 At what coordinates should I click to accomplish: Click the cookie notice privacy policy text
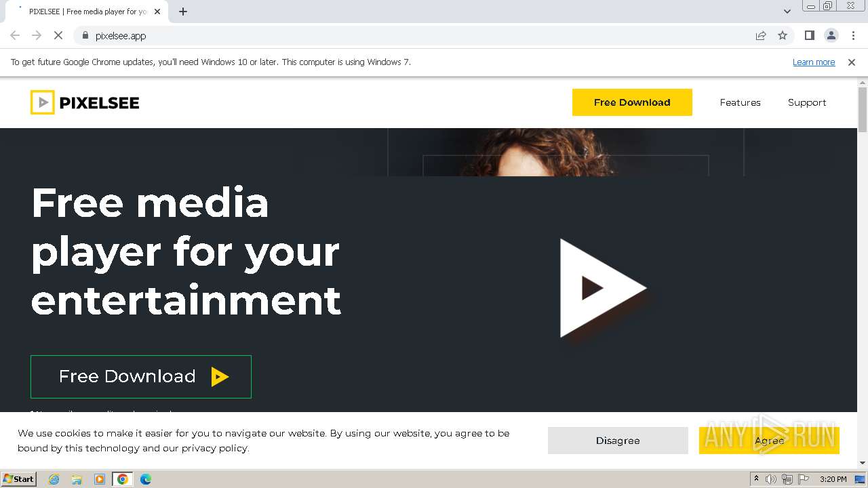[214, 448]
